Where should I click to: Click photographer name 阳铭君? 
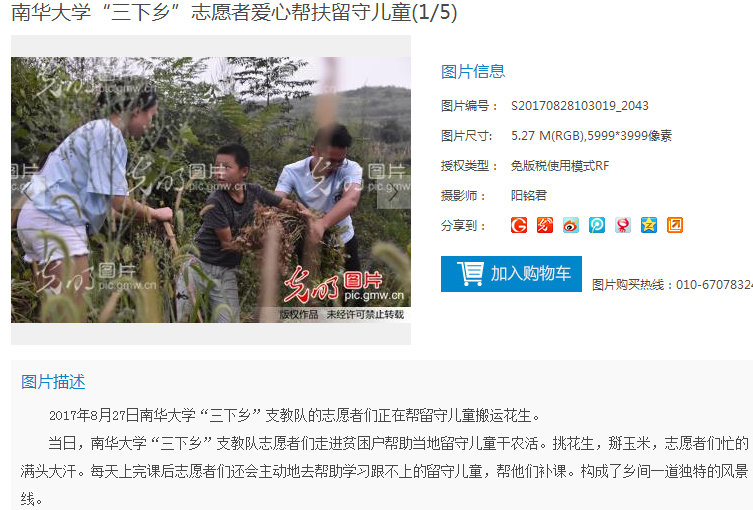(x=529, y=195)
